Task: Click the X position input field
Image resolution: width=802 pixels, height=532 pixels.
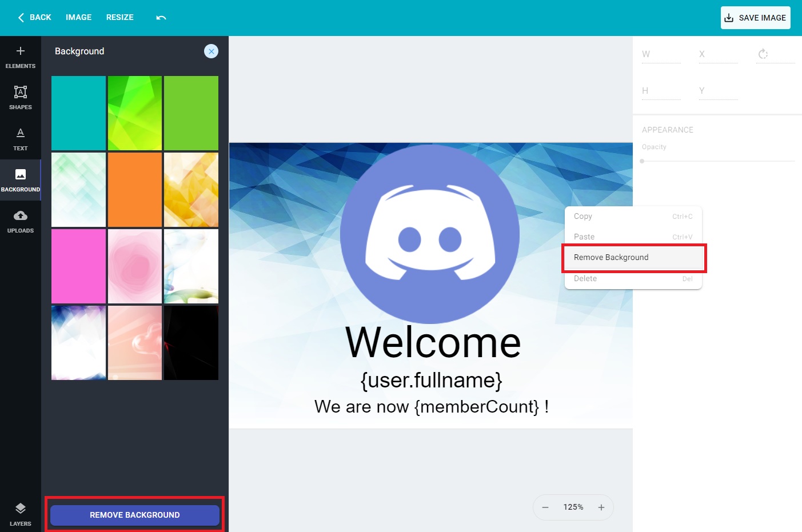Action: tap(719, 54)
